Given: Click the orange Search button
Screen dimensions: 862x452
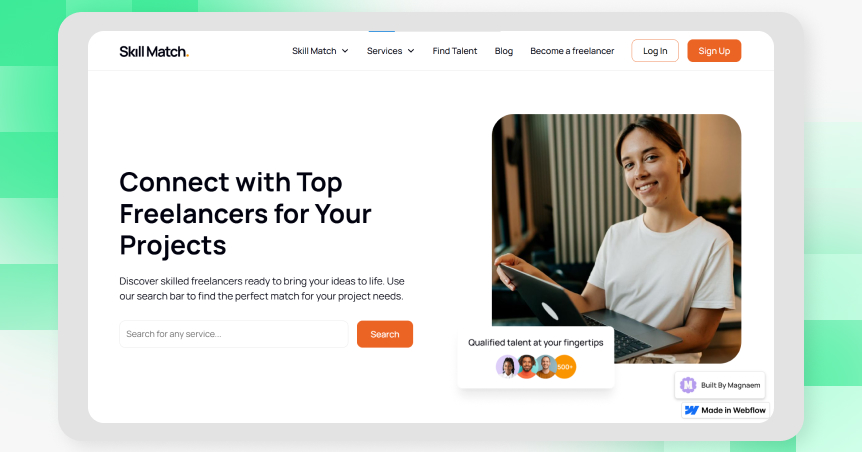Looking at the screenshot, I should pos(385,334).
